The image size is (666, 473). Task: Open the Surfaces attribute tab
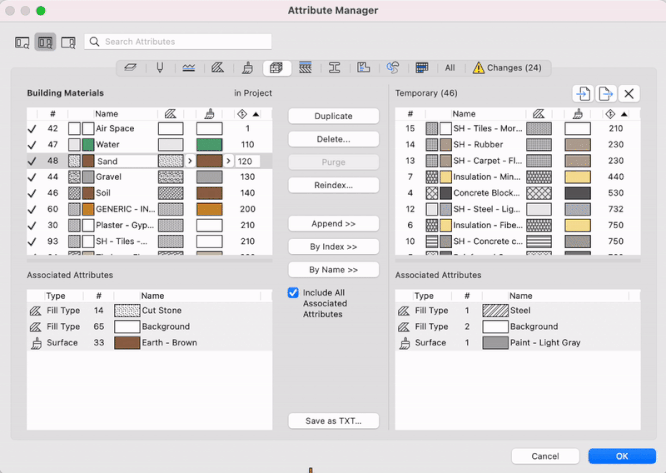pyautogui.click(x=247, y=68)
